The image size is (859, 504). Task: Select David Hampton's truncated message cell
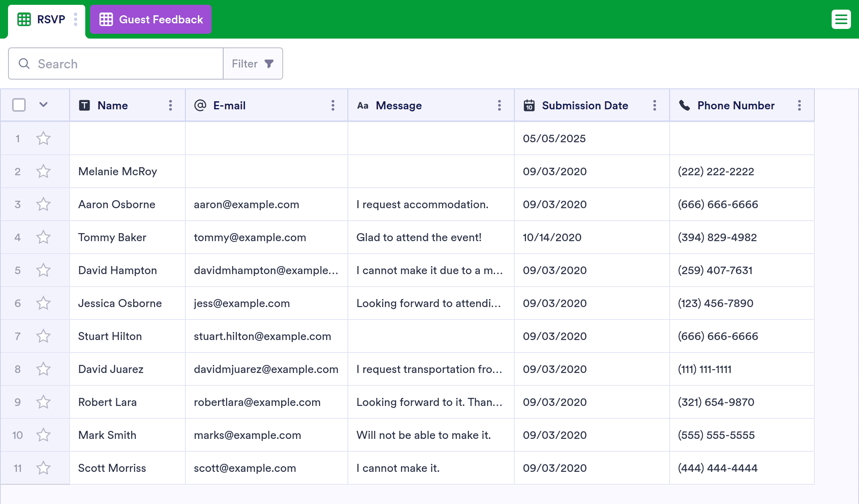click(x=429, y=270)
